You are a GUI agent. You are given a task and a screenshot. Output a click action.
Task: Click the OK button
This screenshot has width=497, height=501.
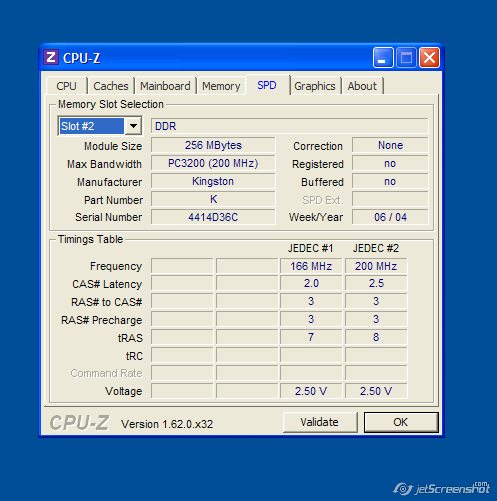pos(401,422)
